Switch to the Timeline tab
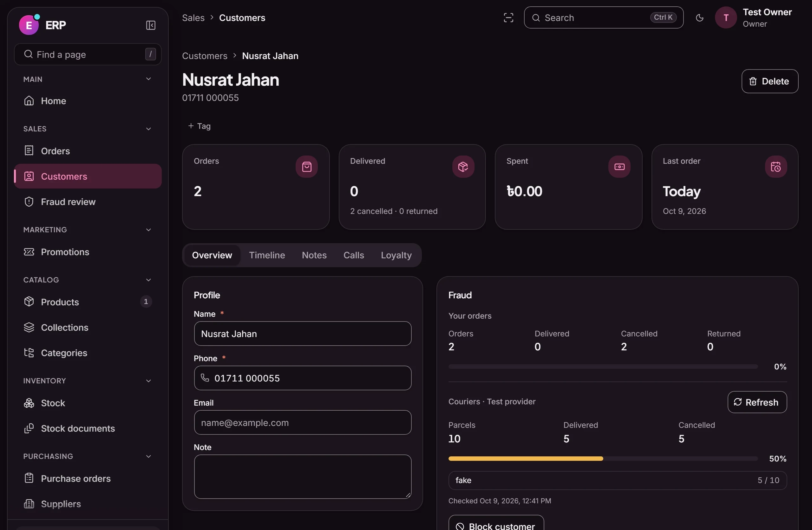The width and height of the screenshot is (812, 530). tap(267, 255)
